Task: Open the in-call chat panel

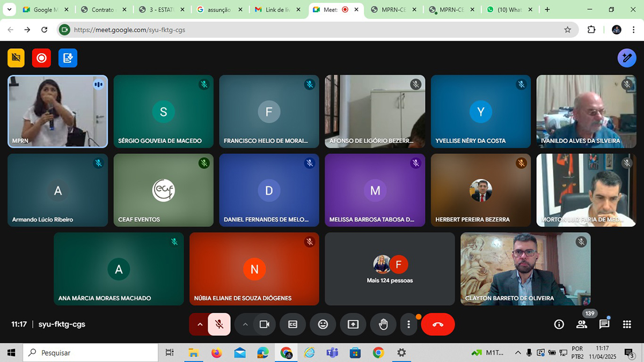Action: click(604, 324)
